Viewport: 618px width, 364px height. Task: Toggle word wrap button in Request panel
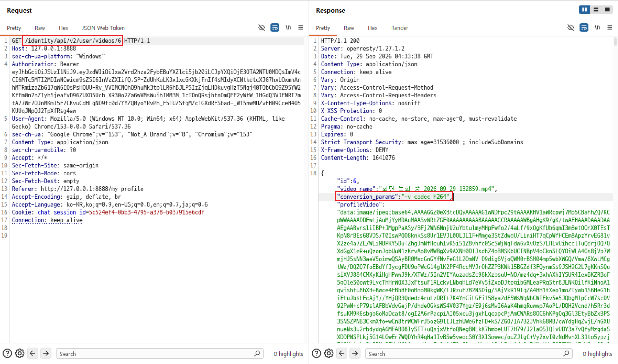[x=275, y=28]
